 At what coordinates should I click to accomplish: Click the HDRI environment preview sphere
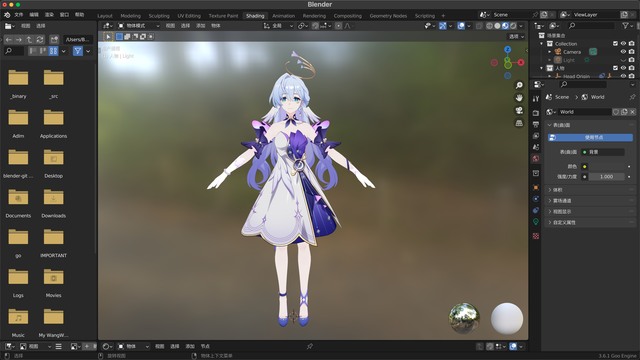pyautogui.click(x=464, y=318)
